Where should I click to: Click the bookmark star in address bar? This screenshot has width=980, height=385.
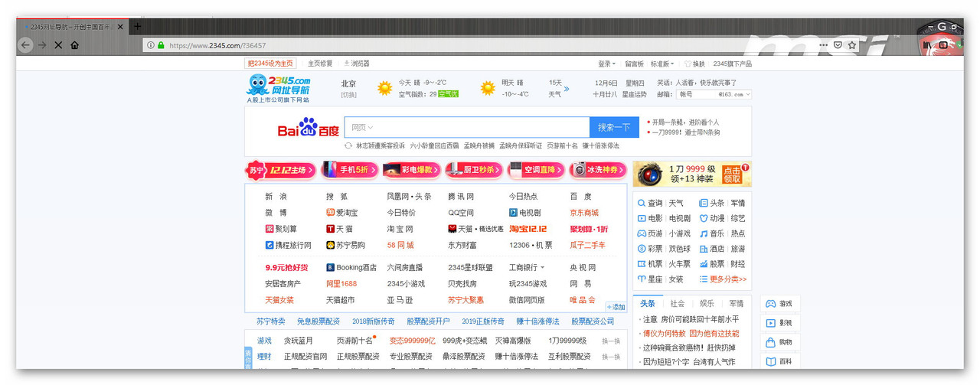[852, 45]
